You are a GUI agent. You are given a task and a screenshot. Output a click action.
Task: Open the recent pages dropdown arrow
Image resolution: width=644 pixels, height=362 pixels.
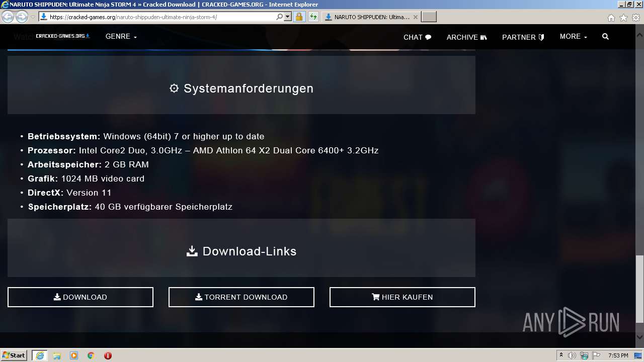click(x=33, y=17)
